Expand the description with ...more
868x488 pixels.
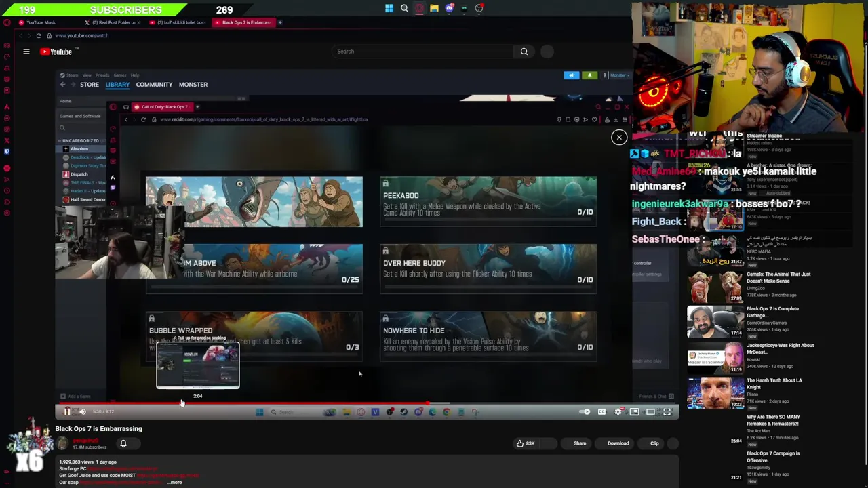[x=175, y=483]
